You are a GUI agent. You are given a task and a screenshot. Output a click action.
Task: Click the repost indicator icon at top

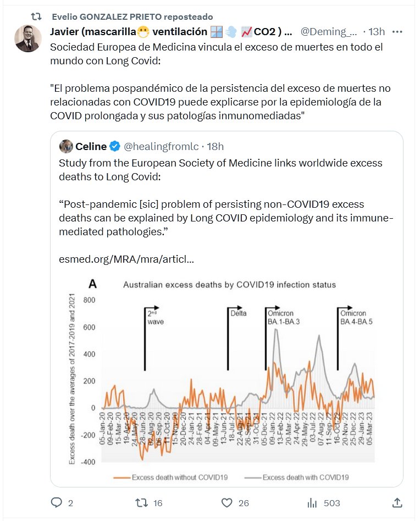point(34,16)
